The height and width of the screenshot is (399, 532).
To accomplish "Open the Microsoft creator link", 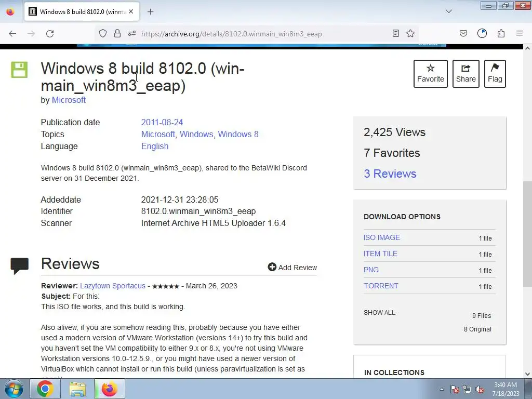I will pos(69,100).
